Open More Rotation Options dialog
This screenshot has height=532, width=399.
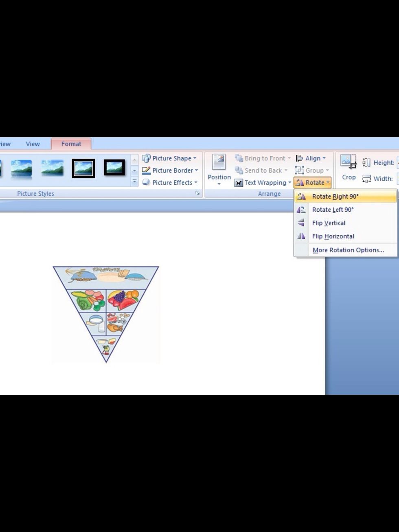click(x=348, y=250)
